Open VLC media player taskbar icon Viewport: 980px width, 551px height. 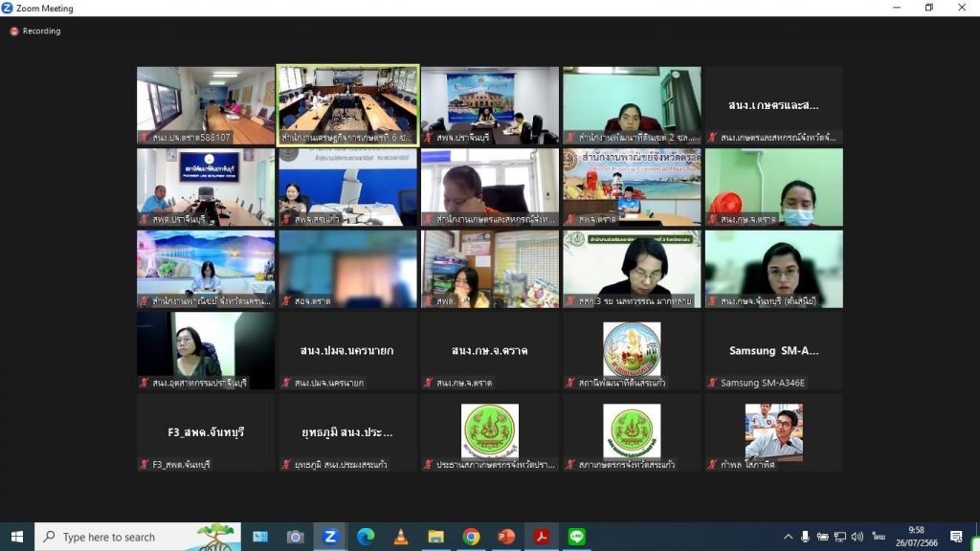(x=401, y=537)
